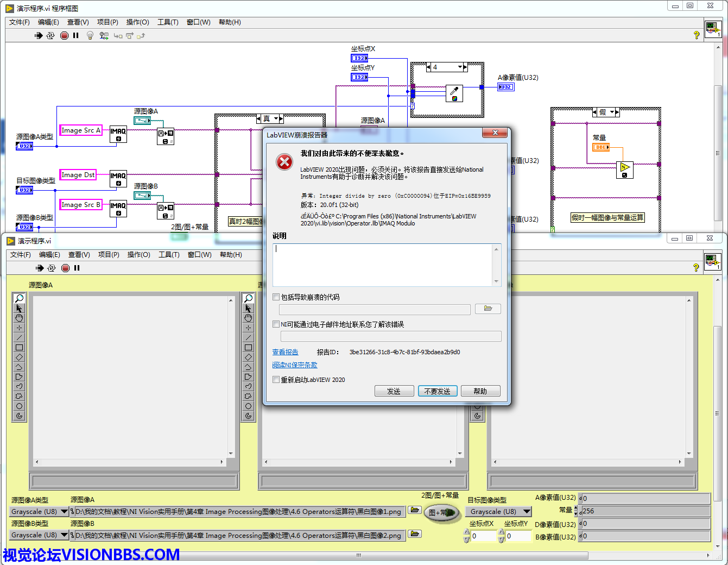Viewport: 728px width, 565px height.
Task: Increment the 坐标点X stepper
Action: (x=466, y=532)
